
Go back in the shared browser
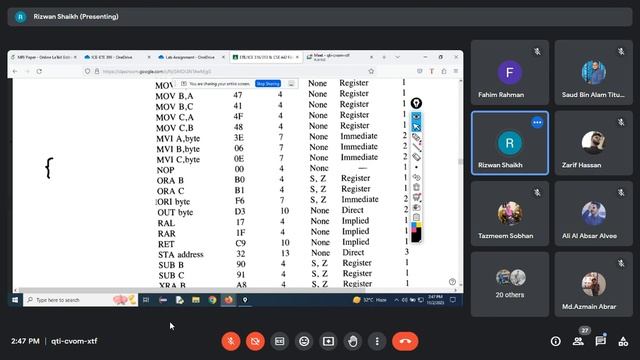tap(15, 71)
